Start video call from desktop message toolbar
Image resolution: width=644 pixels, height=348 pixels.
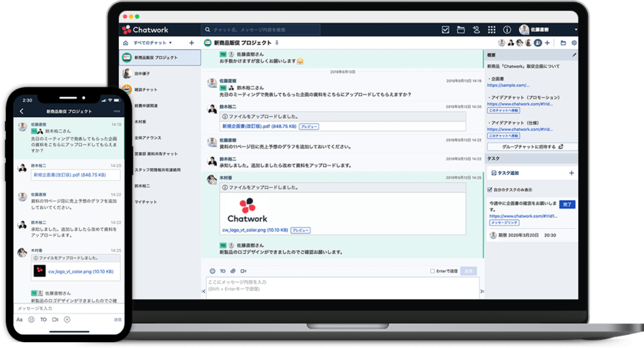[x=243, y=271]
